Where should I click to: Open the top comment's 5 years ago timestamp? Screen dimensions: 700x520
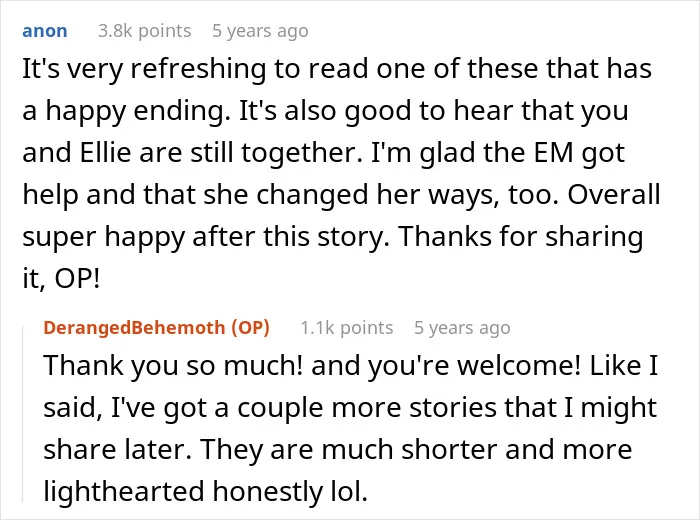[260, 31]
